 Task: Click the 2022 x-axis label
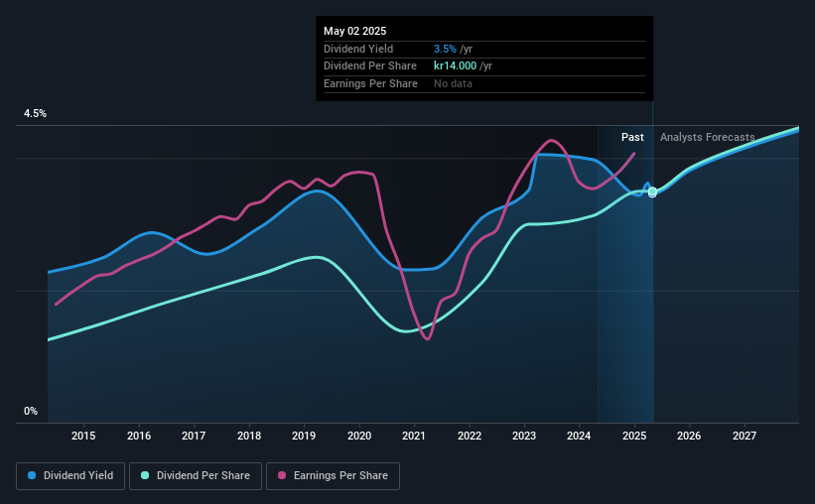[x=470, y=436]
